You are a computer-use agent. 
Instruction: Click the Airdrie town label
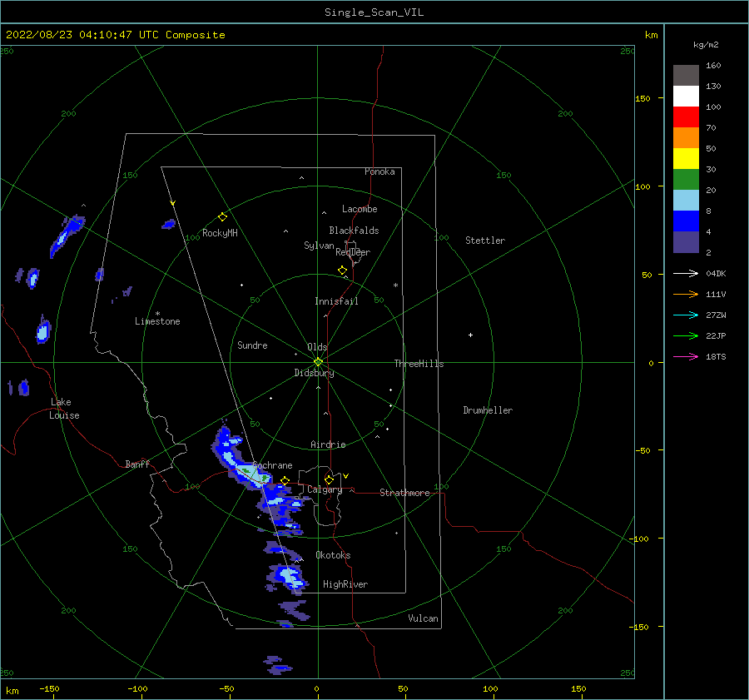point(328,444)
